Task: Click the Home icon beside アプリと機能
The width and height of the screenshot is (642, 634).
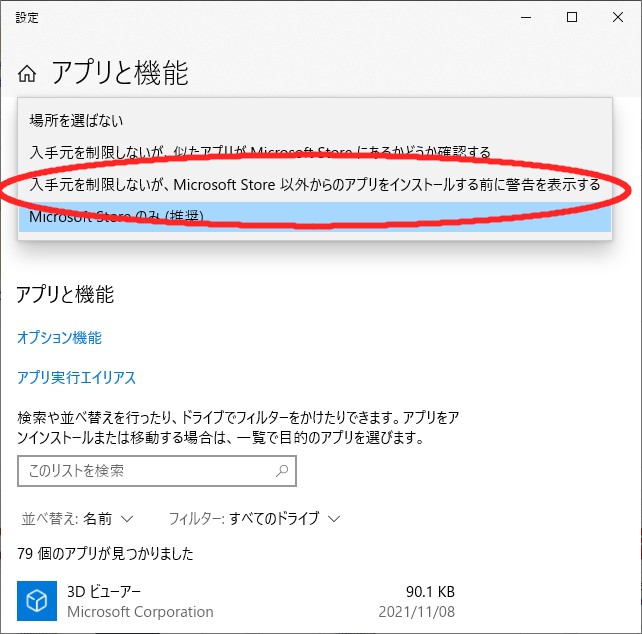Action: (x=27, y=74)
